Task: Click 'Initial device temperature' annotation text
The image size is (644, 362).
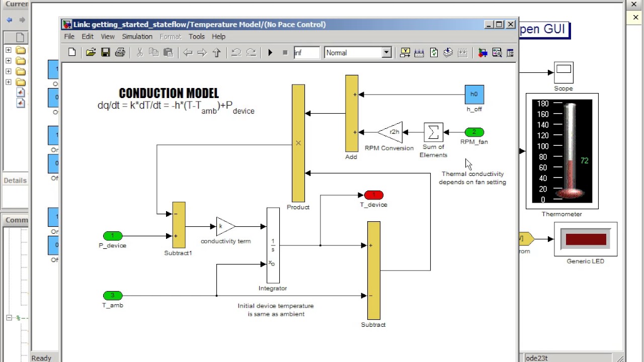Action: click(x=276, y=310)
